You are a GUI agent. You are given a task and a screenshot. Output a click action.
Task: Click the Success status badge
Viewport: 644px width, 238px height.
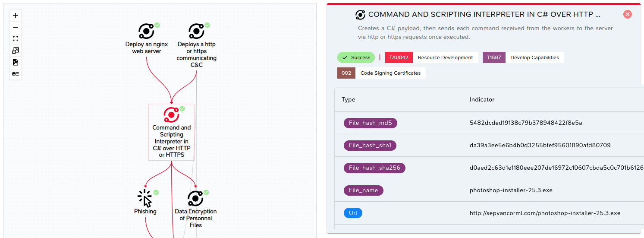tap(356, 57)
